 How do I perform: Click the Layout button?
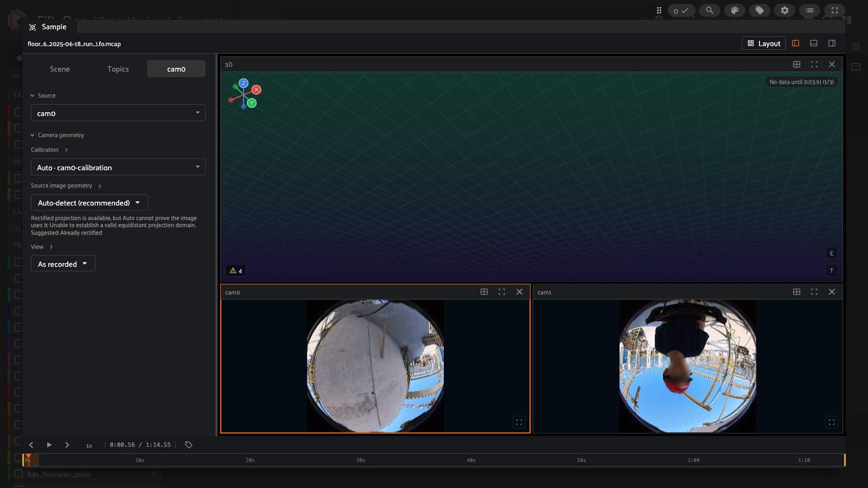pyautogui.click(x=764, y=43)
